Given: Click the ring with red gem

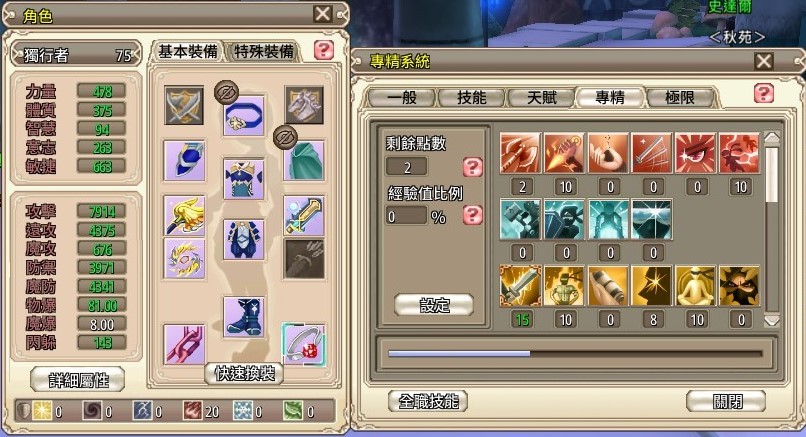Looking at the screenshot, I should point(304,344).
